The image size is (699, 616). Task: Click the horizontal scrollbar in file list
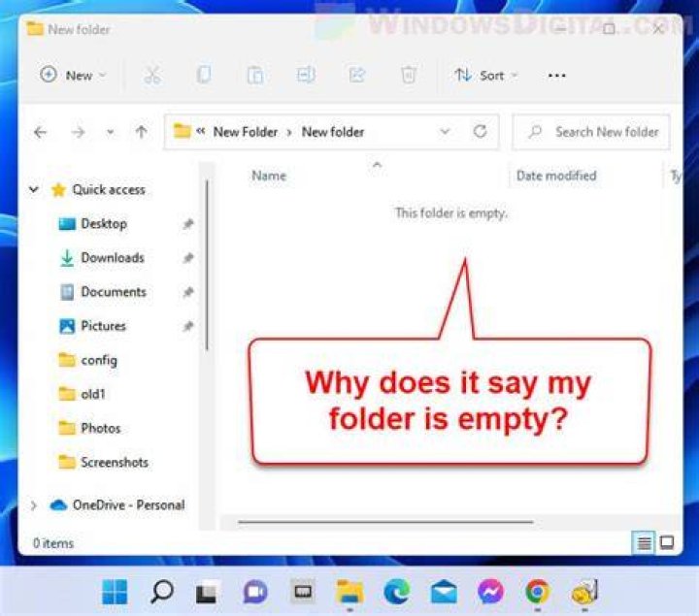[x=385, y=522]
